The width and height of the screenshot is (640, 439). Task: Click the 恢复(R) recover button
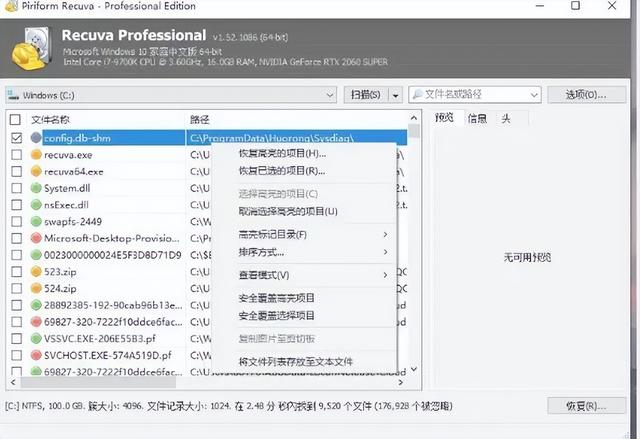(x=586, y=406)
